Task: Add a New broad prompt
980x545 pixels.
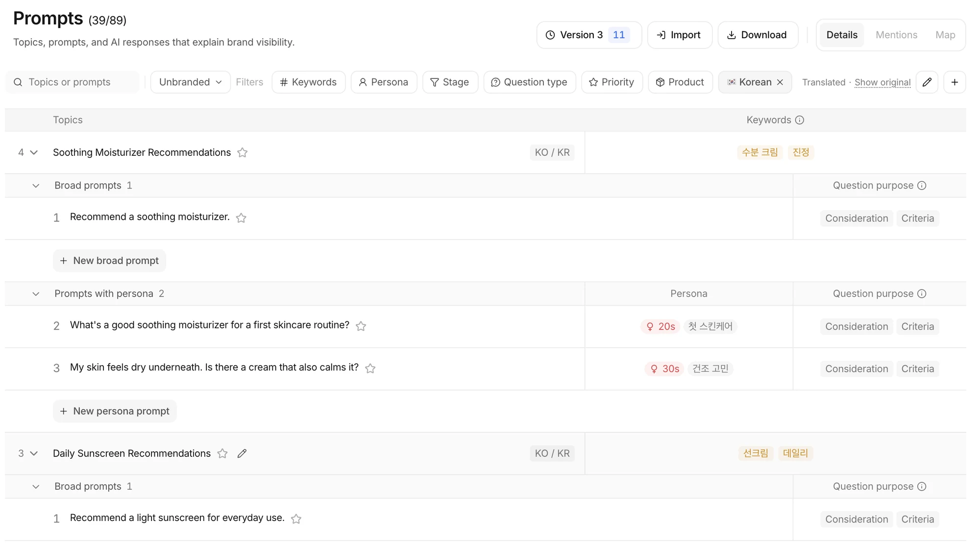Action: coord(109,261)
